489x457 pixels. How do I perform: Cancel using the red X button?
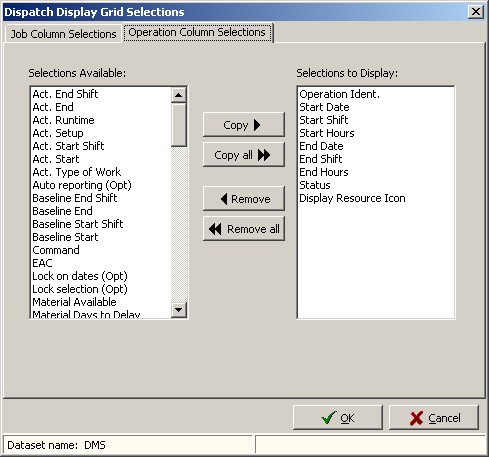click(434, 418)
